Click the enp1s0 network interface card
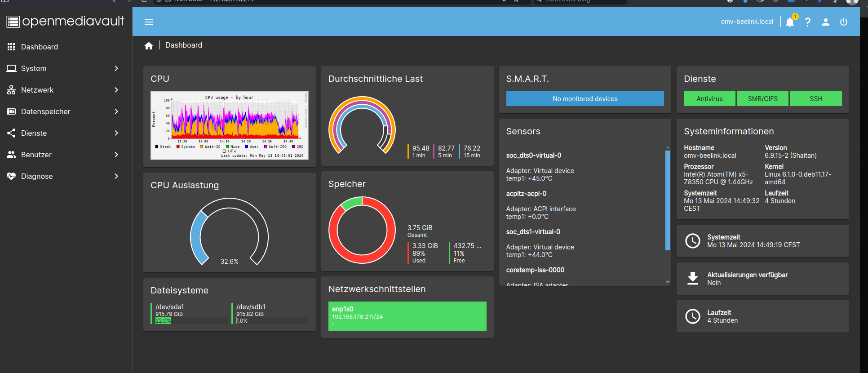Viewport: 868px width, 373px height. tap(407, 316)
